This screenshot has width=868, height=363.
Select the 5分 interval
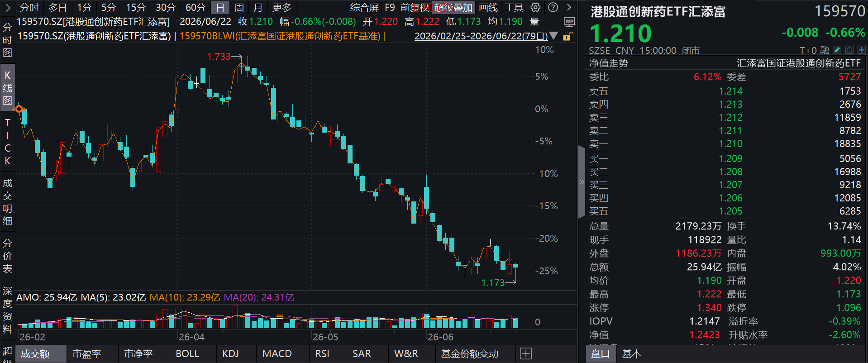[x=109, y=7]
